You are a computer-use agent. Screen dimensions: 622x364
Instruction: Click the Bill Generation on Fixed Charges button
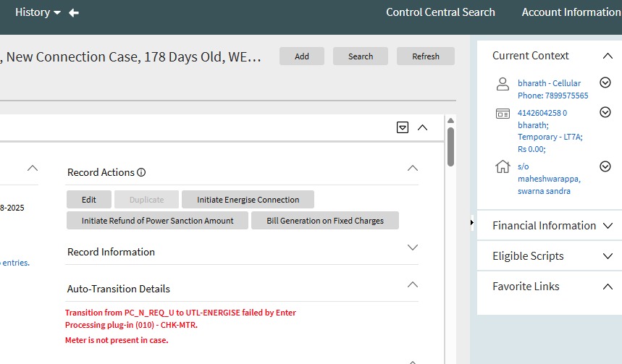pos(325,221)
